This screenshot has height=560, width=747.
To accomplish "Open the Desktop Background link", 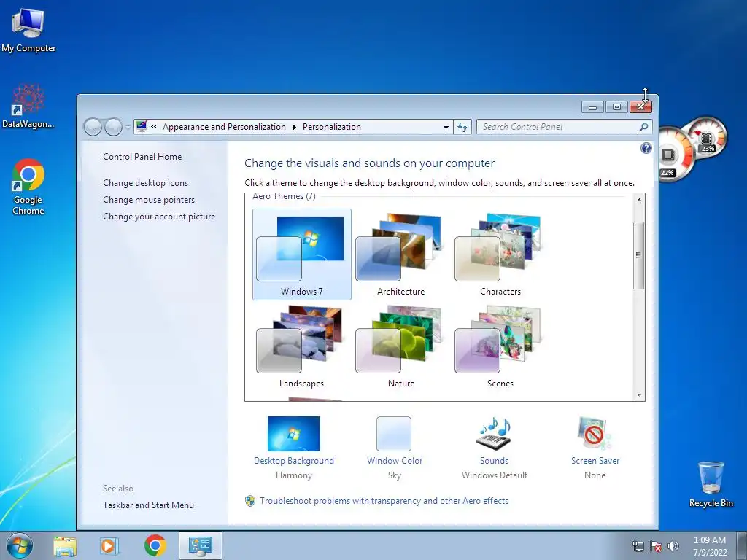I will tap(294, 461).
